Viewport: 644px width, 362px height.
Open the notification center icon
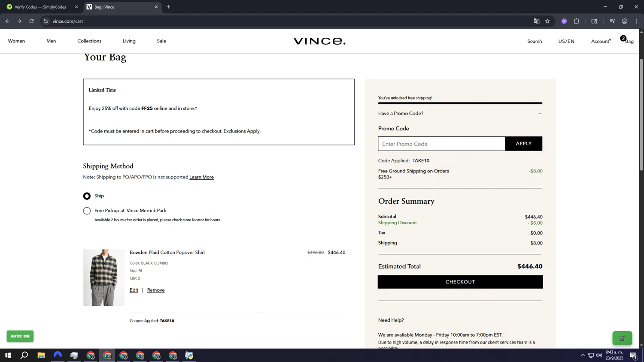point(634,356)
